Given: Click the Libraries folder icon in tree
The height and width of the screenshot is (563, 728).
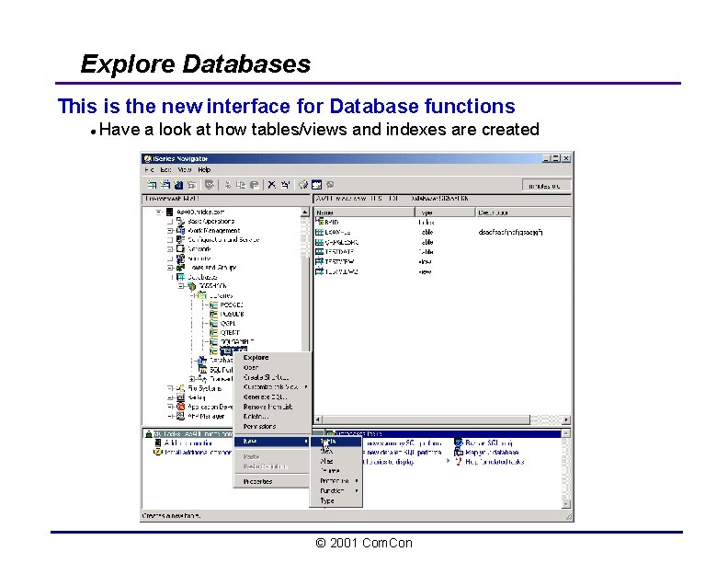Looking at the screenshot, I should [x=202, y=295].
